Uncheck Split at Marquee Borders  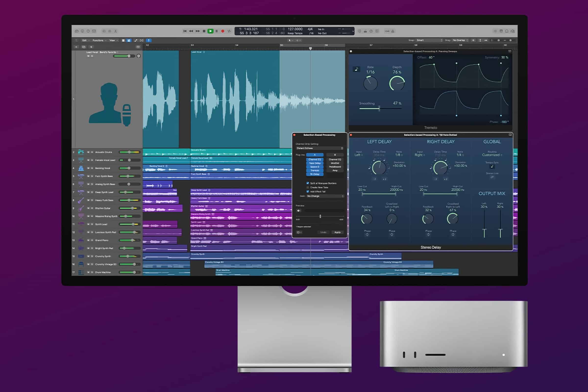[x=308, y=183]
